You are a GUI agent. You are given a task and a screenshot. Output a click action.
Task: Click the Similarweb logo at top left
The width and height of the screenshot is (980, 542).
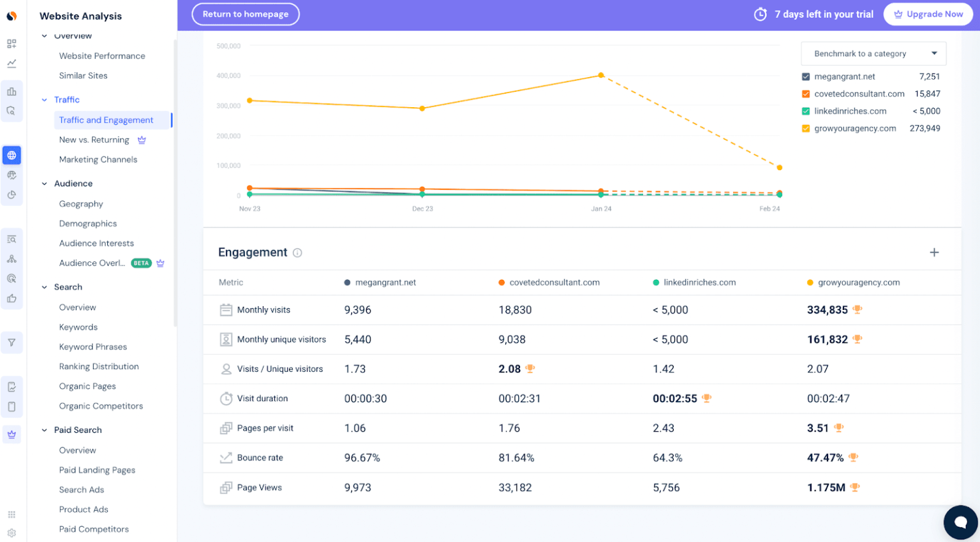tap(11, 13)
